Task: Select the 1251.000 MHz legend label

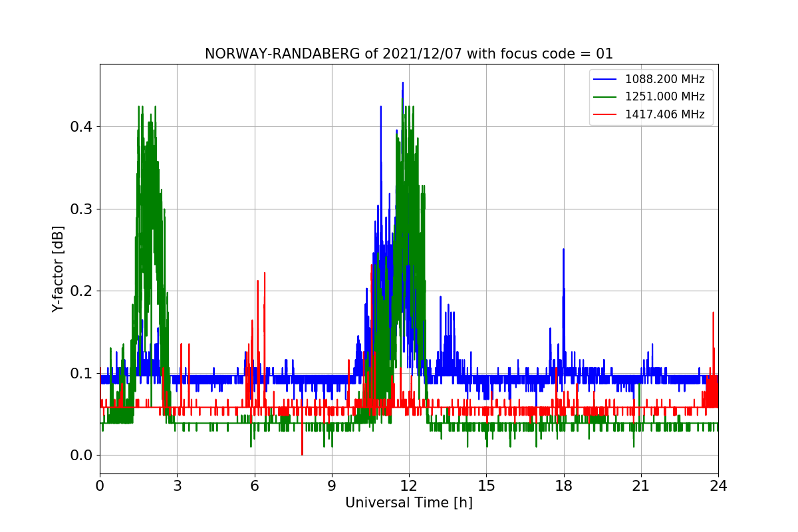Action: point(664,97)
